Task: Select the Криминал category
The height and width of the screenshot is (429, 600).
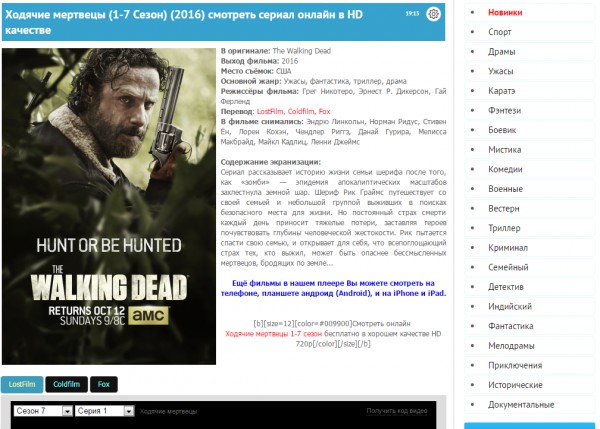Action: tap(508, 248)
